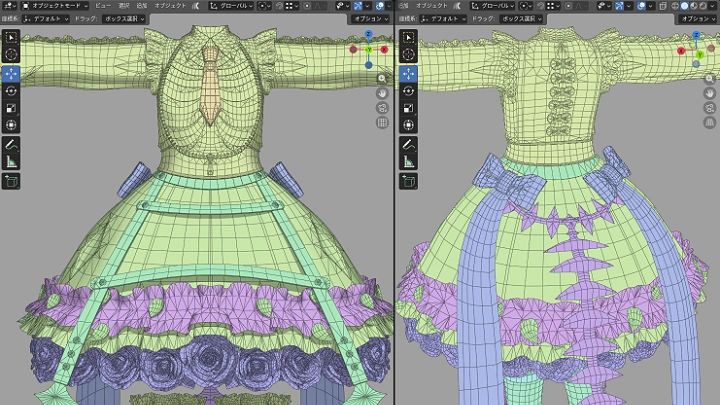This screenshot has width=720, height=405.
Task: Expand the オプション dropdown in the left viewport
Action: point(371,19)
